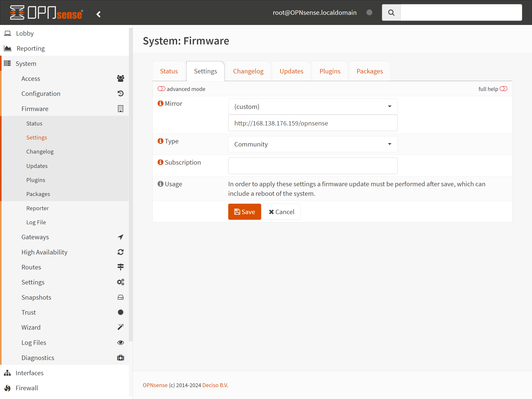
Task: Click the Log Files eye icon
Action: coord(121,343)
